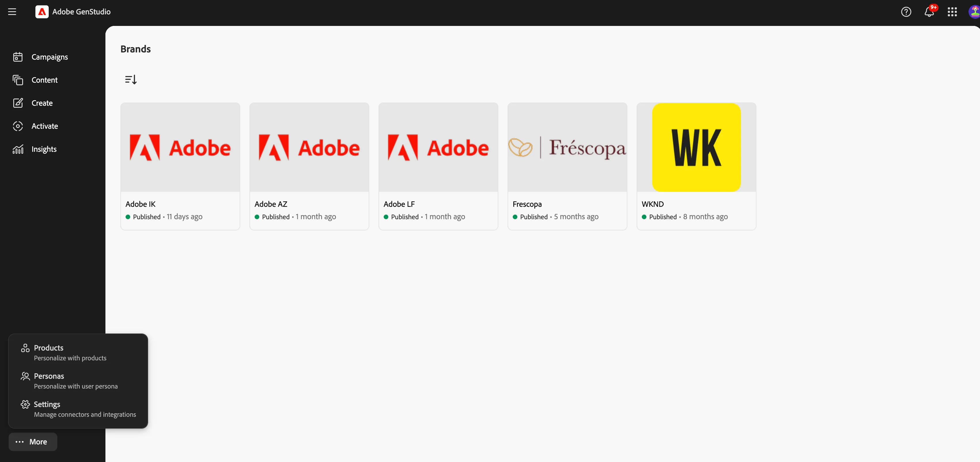Screen dimensions: 980x462
Task: Open the Adobe AZ brand thumbnail
Action: pyautogui.click(x=309, y=147)
